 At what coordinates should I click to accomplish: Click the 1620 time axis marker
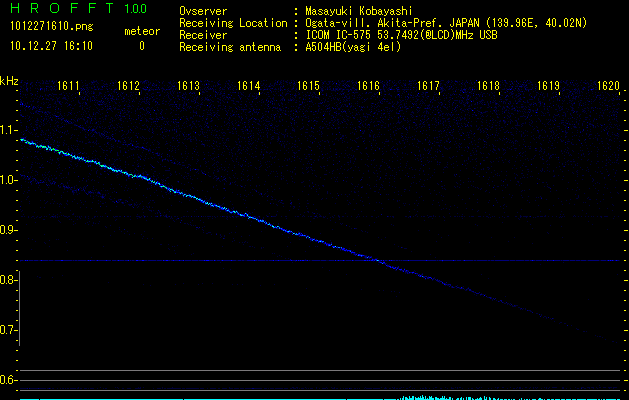pos(608,86)
